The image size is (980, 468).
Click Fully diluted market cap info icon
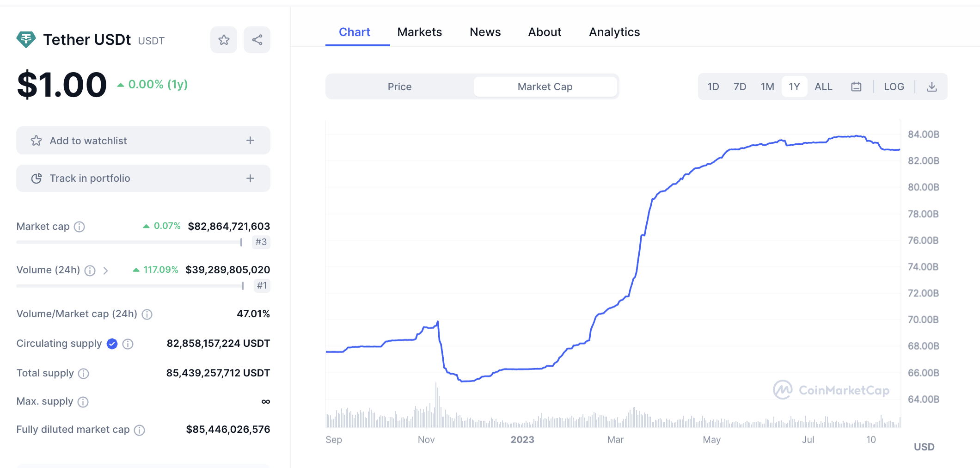pos(139,430)
